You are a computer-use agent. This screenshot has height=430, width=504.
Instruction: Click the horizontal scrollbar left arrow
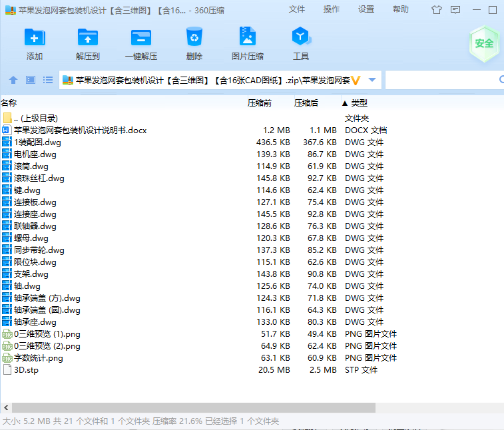click(x=6, y=407)
